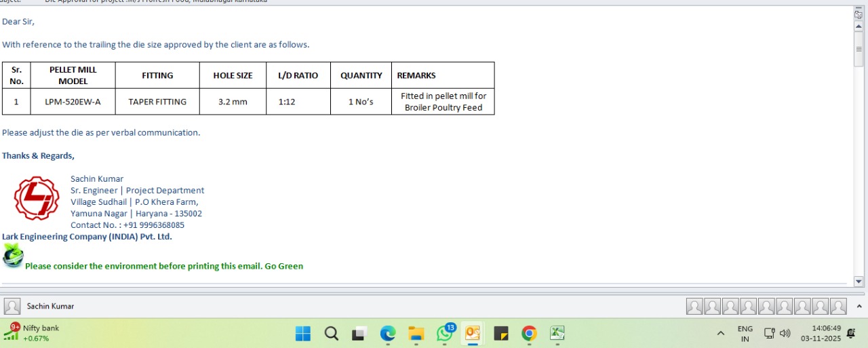868x348 pixels.
Task: Click the scroll up arrow of message
Action: pyautogui.click(x=859, y=26)
